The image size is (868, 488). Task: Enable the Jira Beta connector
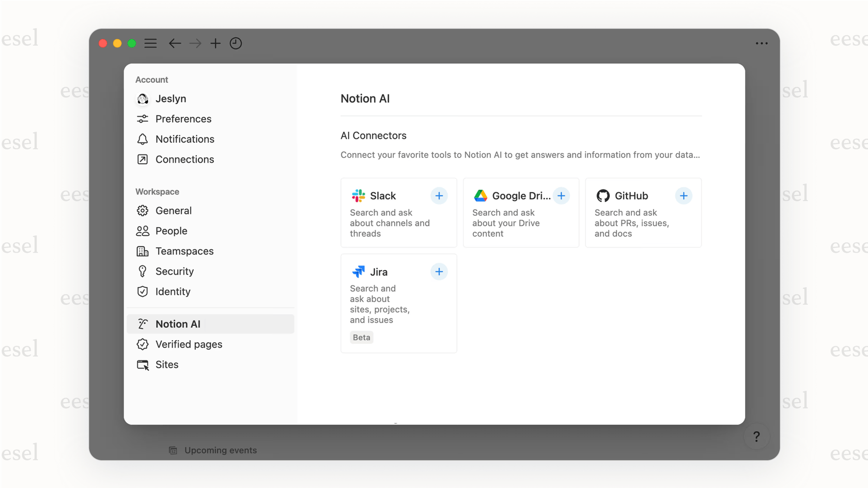tap(439, 271)
